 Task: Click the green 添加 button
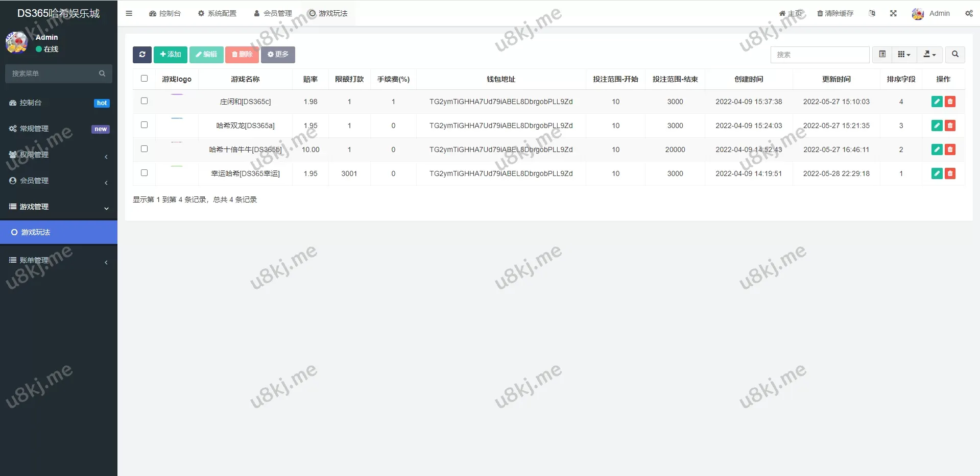(x=170, y=55)
